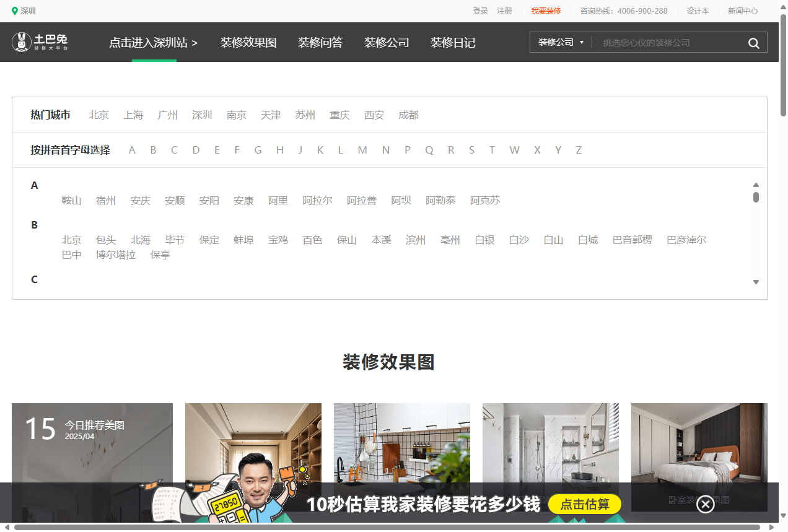Click the down arrow on city list scrollbar
Image resolution: width=788 pixels, height=532 pixels.
coord(756,282)
